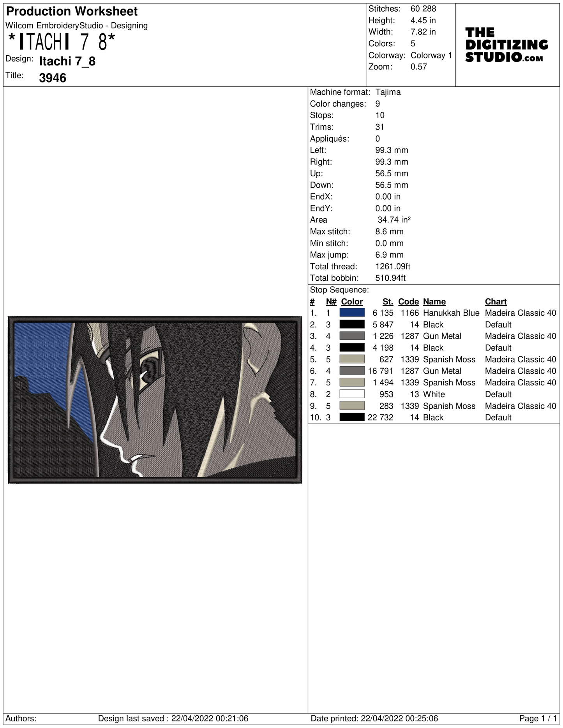Click the Hanukkah Blue swatch in row 1

pyautogui.click(x=352, y=313)
